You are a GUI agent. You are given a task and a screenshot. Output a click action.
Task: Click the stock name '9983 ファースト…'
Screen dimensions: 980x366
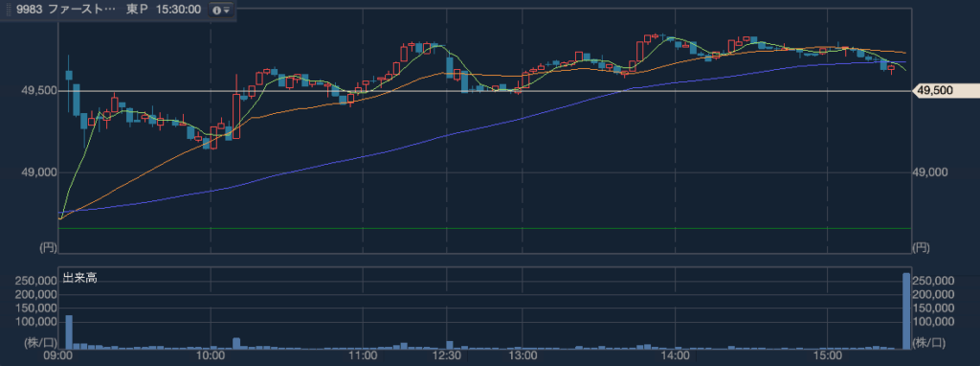pos(66,10)
